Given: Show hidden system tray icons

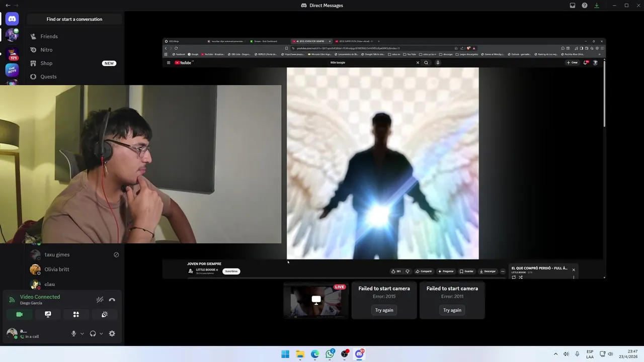Looking at the screenshot, I should (555, 354).
